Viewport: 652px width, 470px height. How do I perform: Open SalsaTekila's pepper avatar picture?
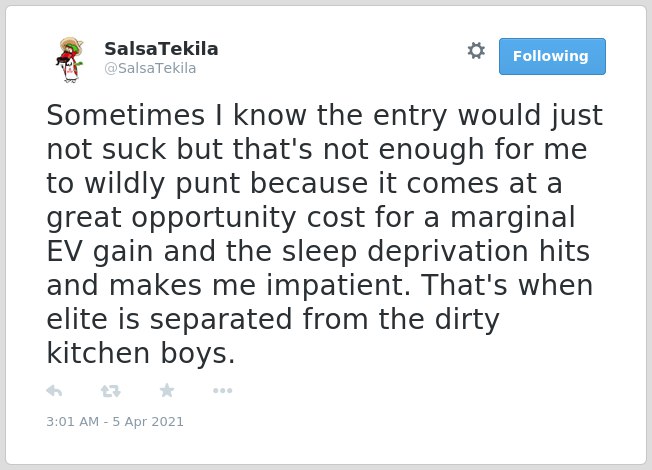tap(69, 60)
